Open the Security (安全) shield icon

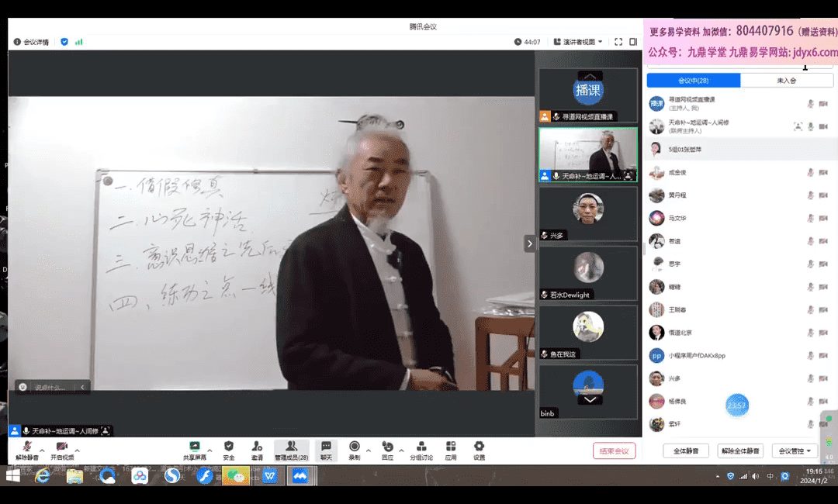point(229,450)
